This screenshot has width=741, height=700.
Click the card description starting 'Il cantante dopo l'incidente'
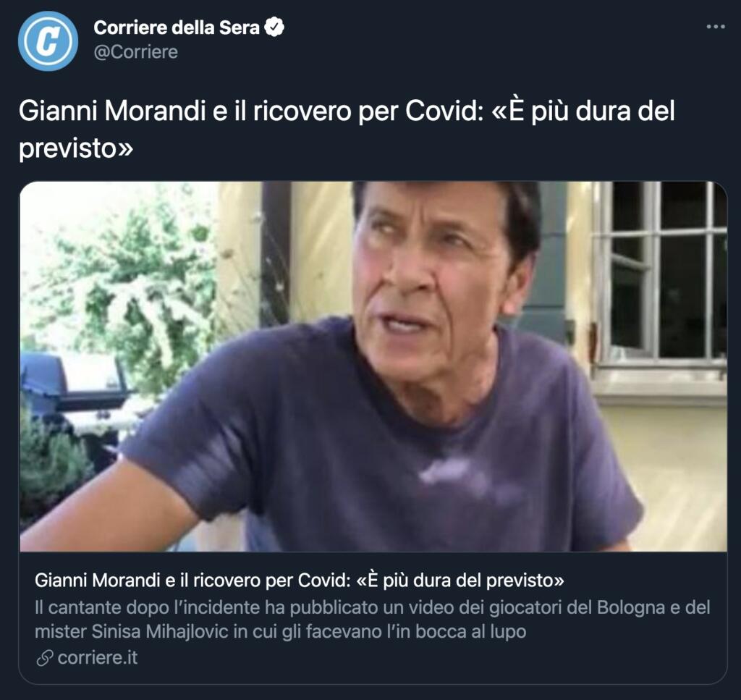coord(373,619)
